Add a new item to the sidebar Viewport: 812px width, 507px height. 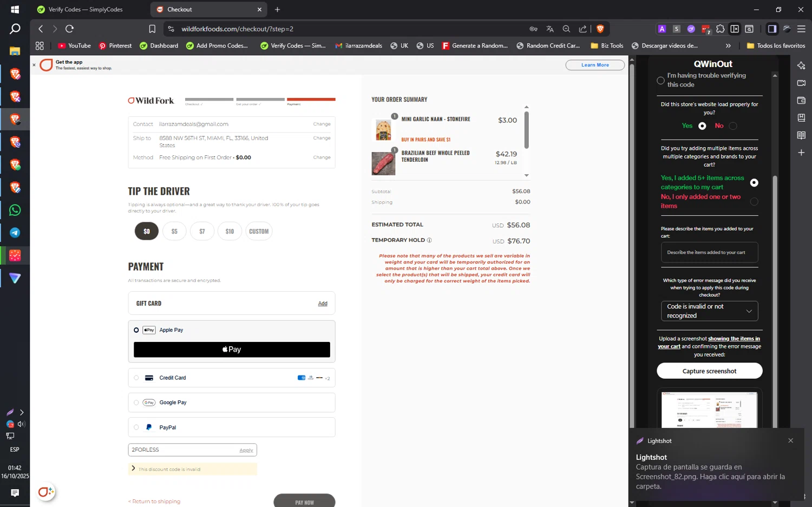tap(801, 153)
